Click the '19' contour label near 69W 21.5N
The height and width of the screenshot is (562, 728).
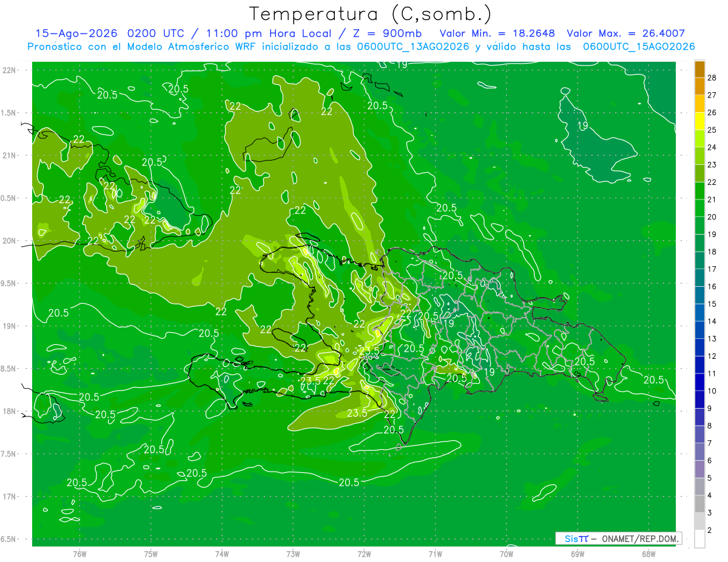pos(583,125)
